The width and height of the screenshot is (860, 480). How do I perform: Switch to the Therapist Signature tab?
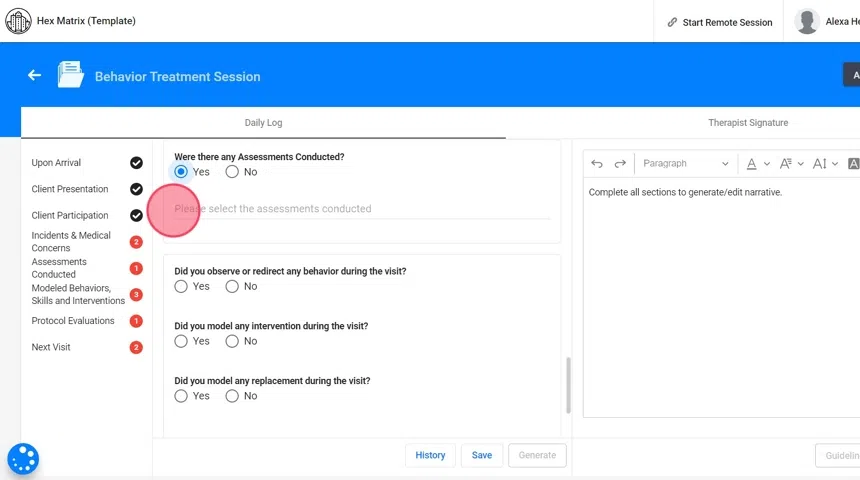click(747, 122)
